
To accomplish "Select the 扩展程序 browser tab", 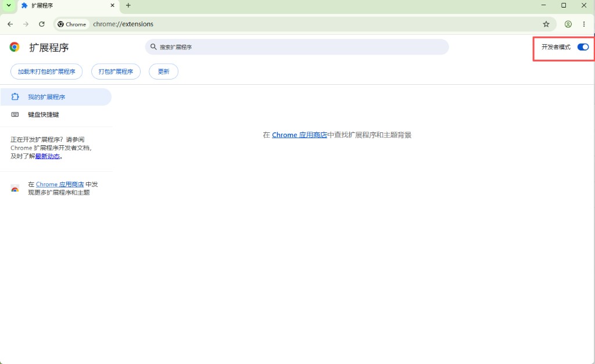I will pos(69,6).
